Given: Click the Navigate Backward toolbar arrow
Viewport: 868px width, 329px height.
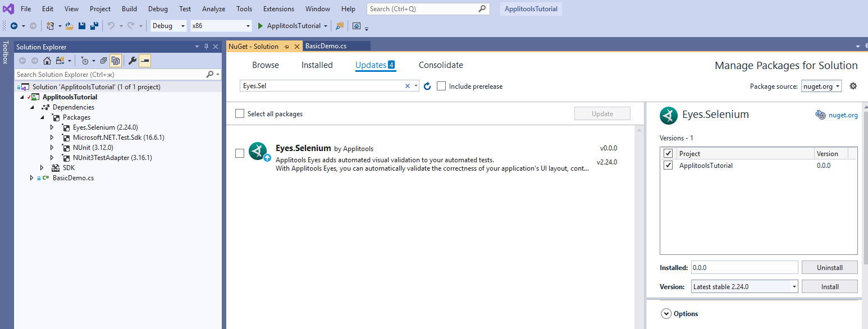Looking at the screenshot, I should (13, 26).
